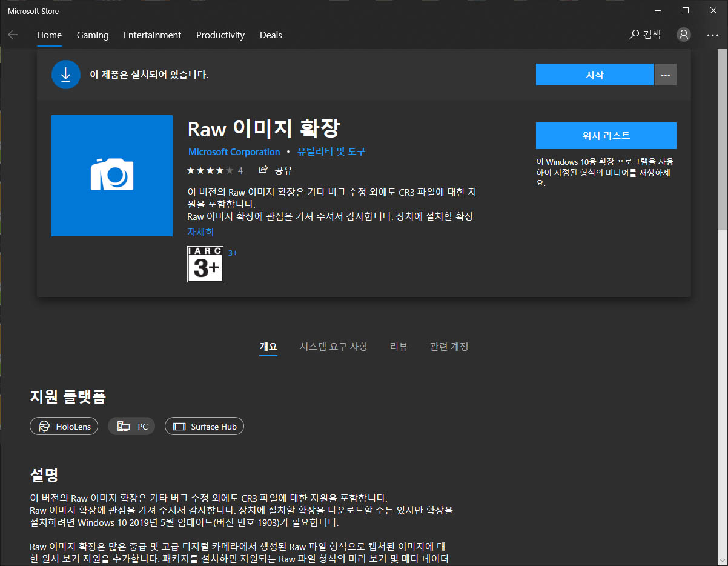Click 이 제품은 설치되어 있습니다 message

(149, 75)
